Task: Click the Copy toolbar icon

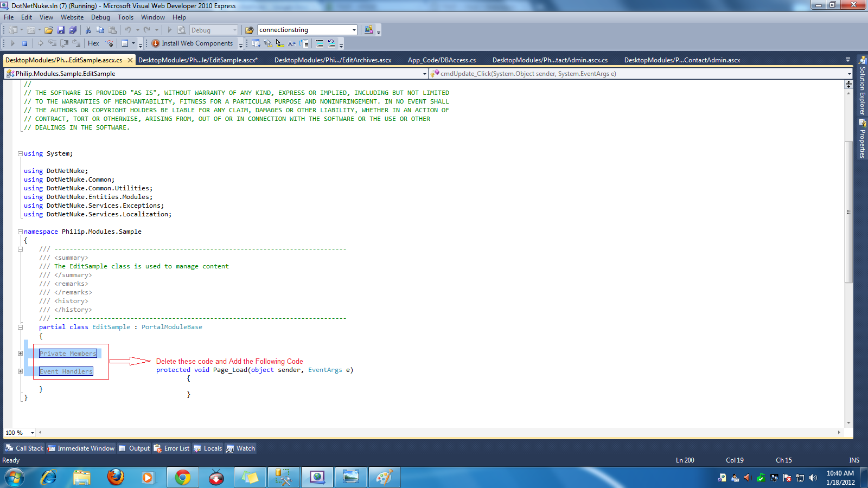Action: click(x=100, y=30)
